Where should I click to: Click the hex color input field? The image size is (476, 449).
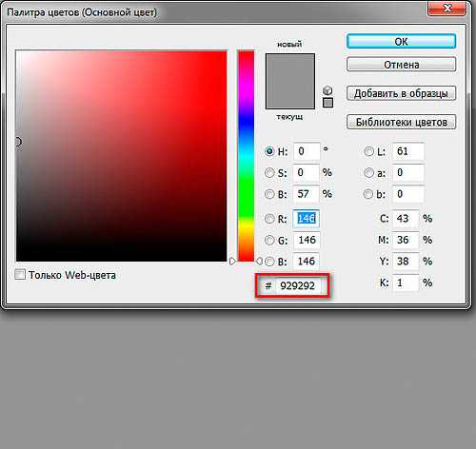point(298,286)
